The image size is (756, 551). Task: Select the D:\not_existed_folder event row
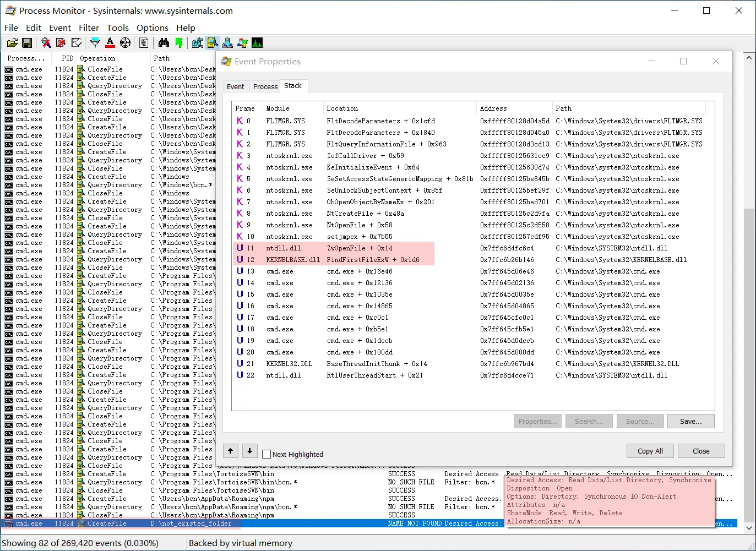pyautogui.click(x=369, y=523)
